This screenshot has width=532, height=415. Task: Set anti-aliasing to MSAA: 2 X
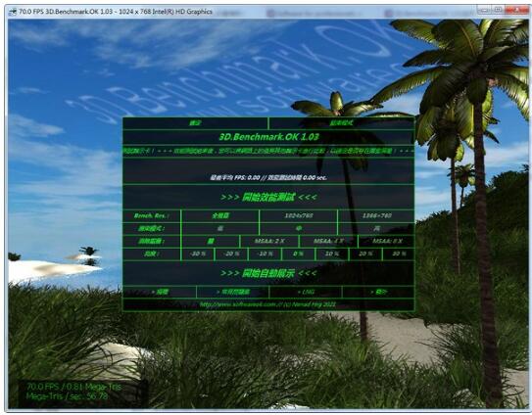click(x=269, y=241)
